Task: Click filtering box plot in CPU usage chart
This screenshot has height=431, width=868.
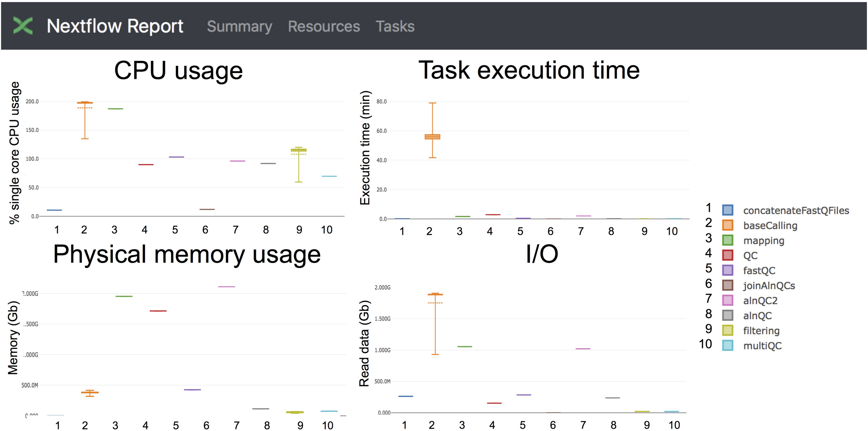Action: tap(299, 150)
